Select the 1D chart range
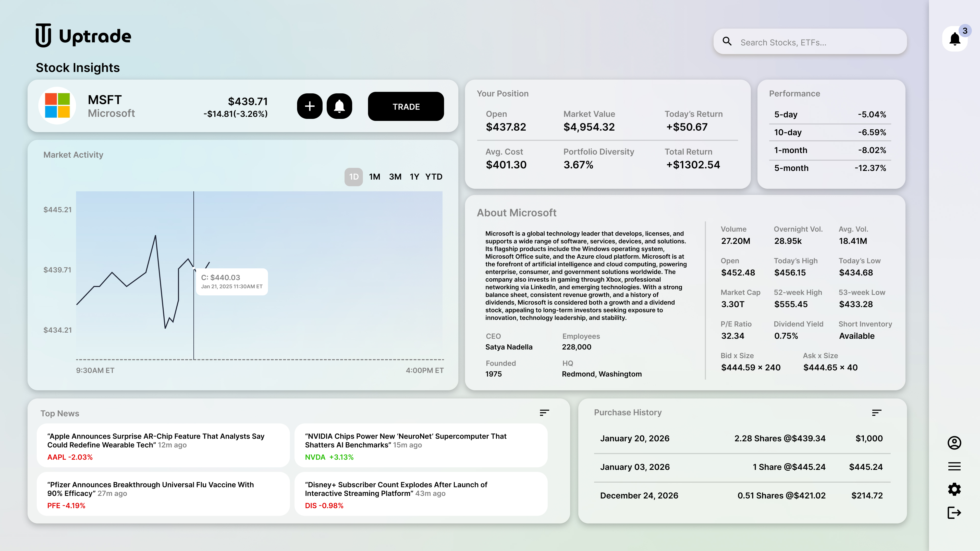The height and width of the screenshot is (551, 980). (354, 177)
